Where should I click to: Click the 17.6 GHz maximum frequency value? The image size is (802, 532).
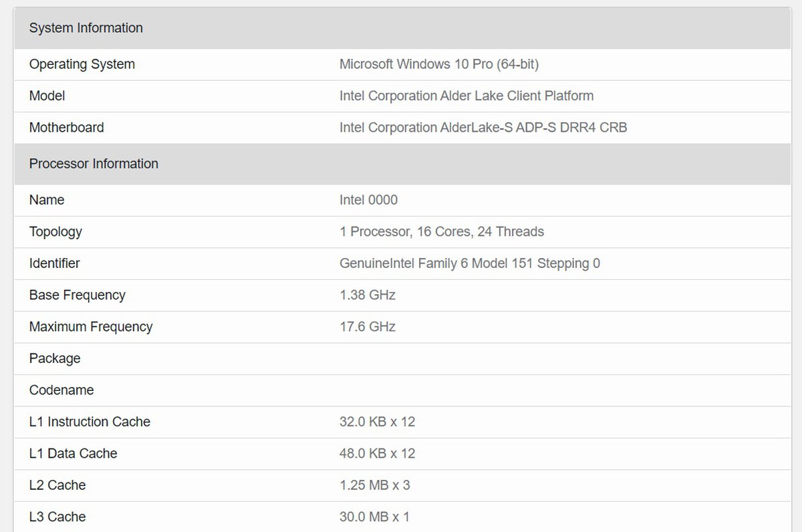point(367,327)
